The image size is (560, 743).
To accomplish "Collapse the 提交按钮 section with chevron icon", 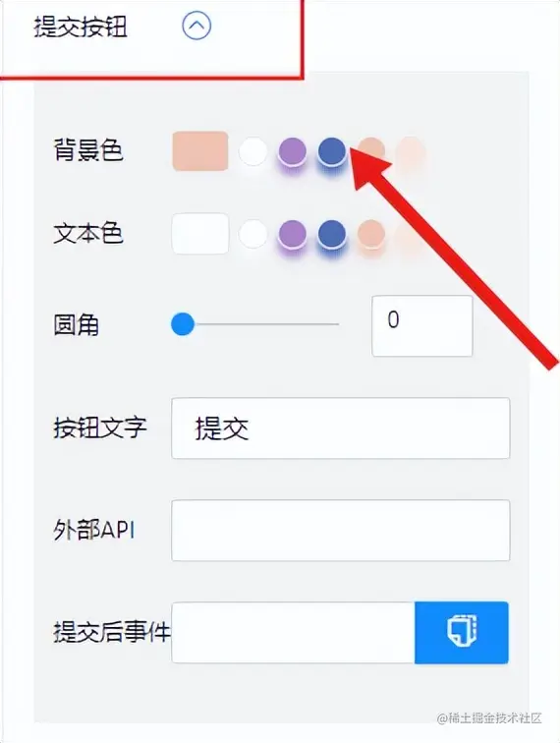I will 196,26.
